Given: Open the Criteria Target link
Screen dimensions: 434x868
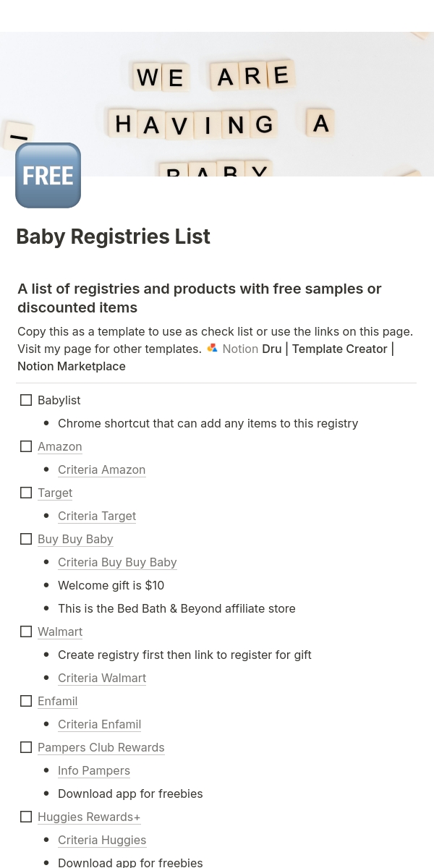Looking at the screenshot, I should [97, 516].
